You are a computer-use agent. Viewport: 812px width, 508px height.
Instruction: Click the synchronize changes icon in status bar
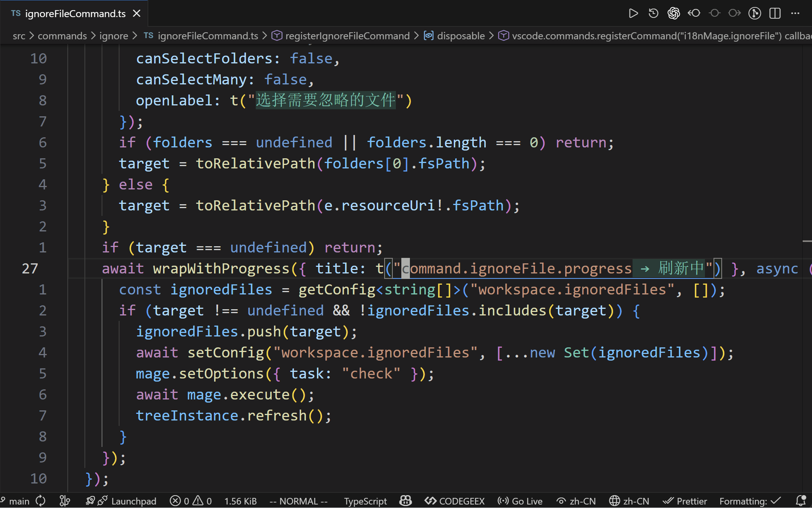40,501
